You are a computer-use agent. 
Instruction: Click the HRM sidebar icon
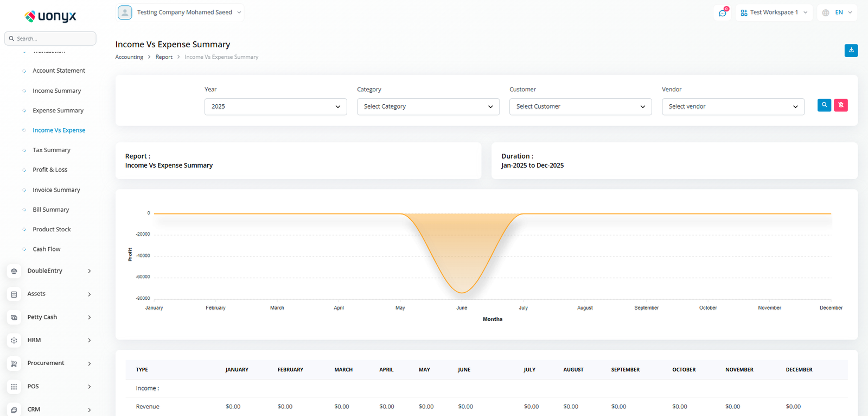click(x=14, y=341)
